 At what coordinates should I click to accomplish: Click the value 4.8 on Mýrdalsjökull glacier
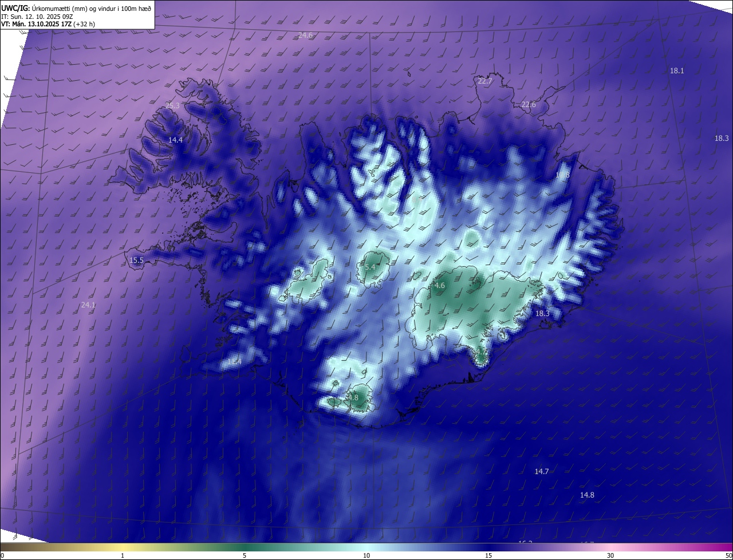[353, 397]
